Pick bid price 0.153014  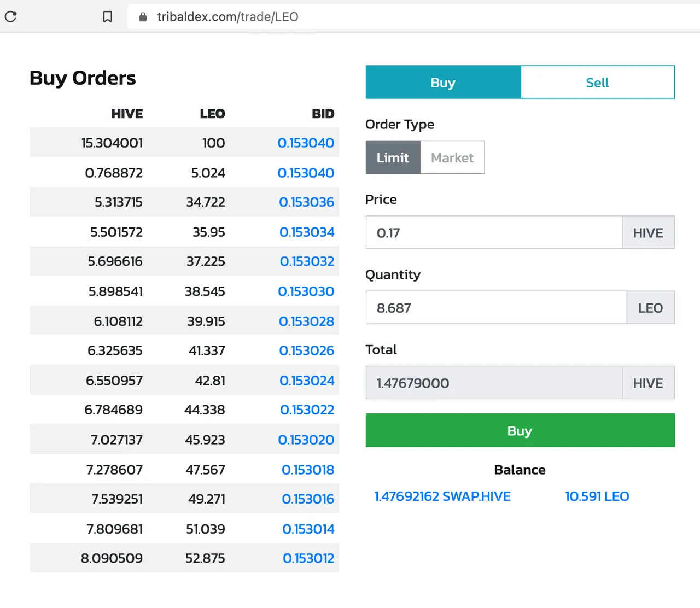[x=308, y=529]
